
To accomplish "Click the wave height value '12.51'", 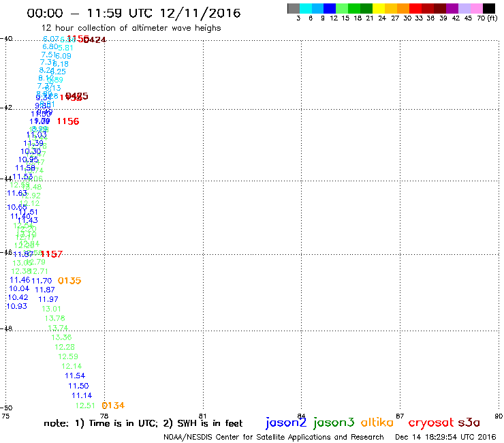I will point(85,406).
